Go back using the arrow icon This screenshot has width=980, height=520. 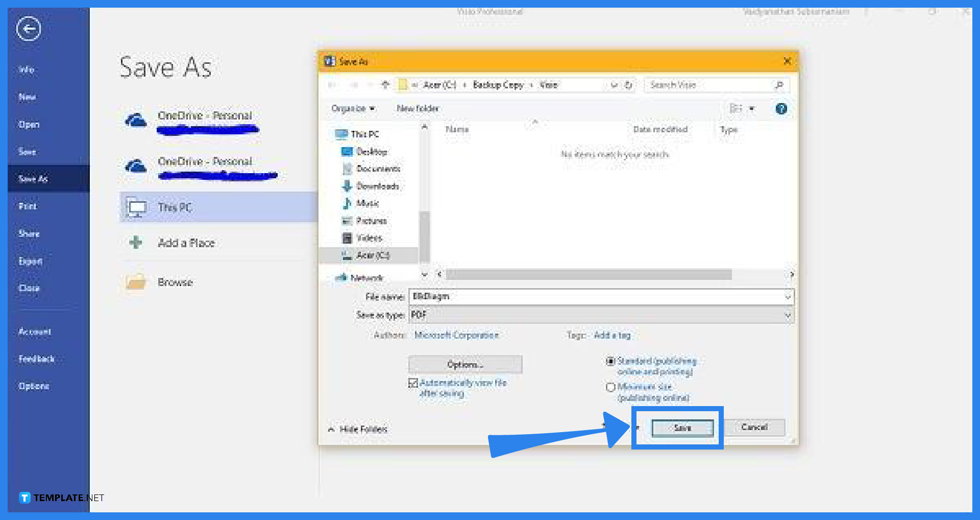click(28, 29)
